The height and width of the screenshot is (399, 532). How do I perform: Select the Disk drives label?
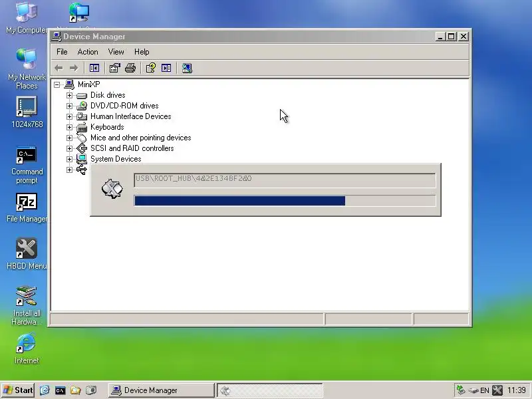(x=108, y=95)
